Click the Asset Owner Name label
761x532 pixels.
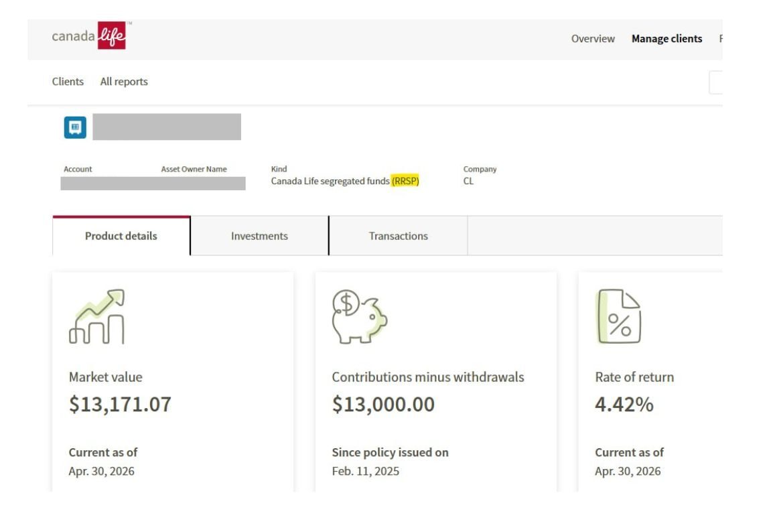[194, 169]
